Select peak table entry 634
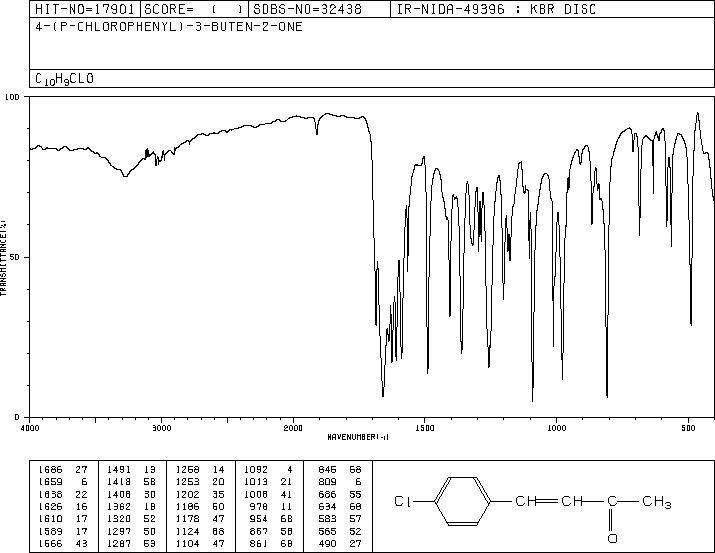 coord(340,506)
